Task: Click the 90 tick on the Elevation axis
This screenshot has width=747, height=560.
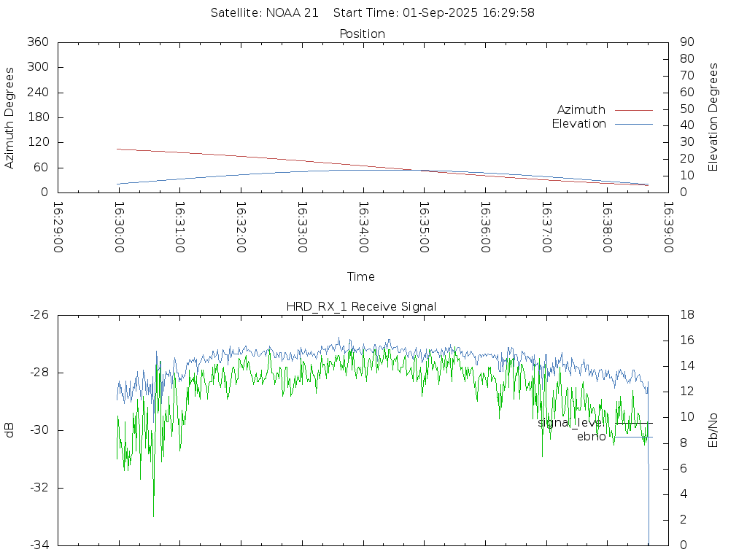Action: coord(687,42)
